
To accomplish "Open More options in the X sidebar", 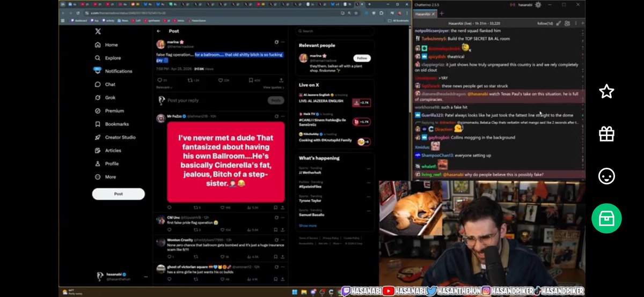I will tap(105, 177).
